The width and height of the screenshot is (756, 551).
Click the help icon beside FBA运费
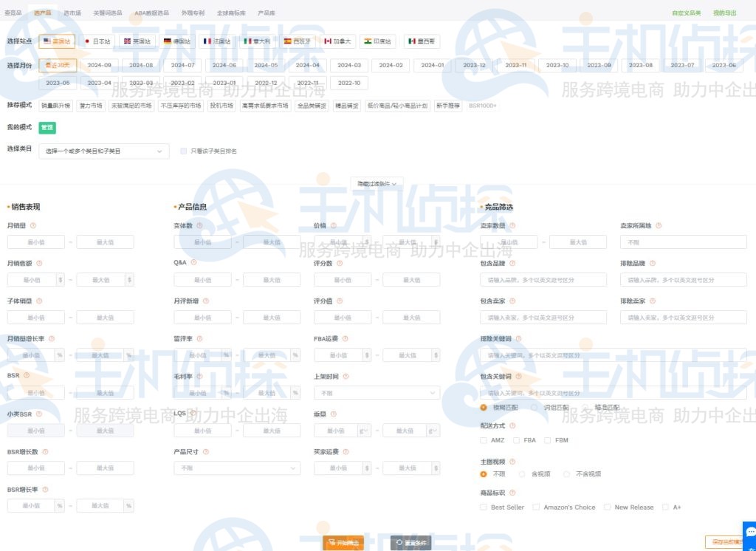coord(346,339)
